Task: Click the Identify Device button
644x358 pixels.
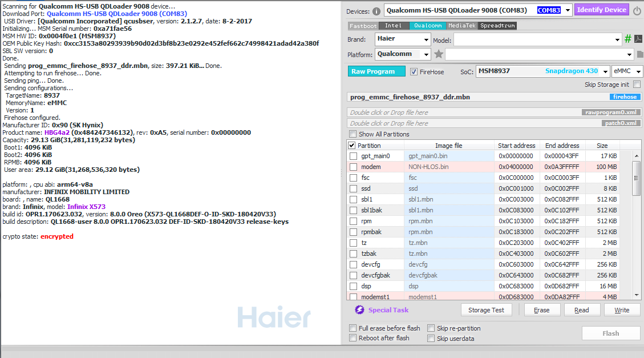Action: click(x=601, y=10)
